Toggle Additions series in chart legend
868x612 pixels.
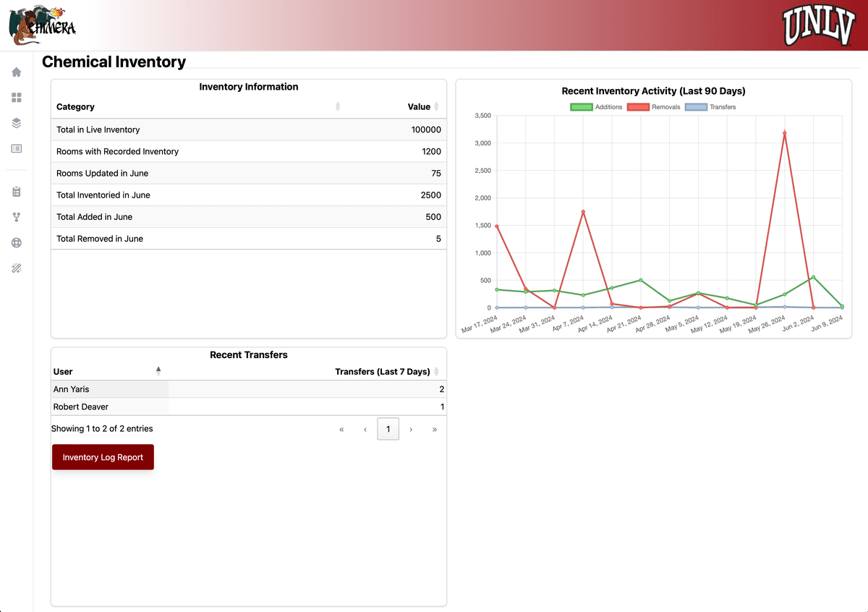click(x=597, y=107)
